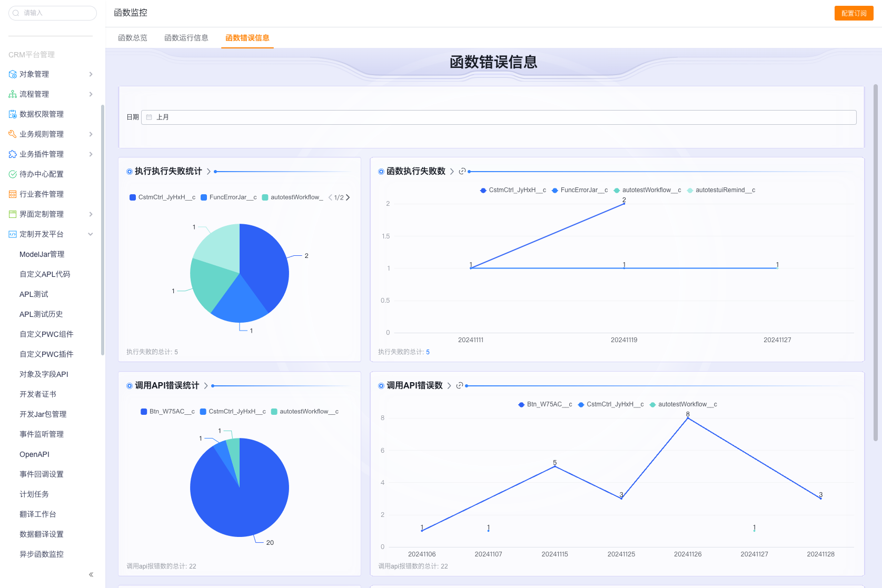Image resolution: width=882 pixels, height=588 pixels.
Task: Go to next legend page in pie chart
Action: 348,197
